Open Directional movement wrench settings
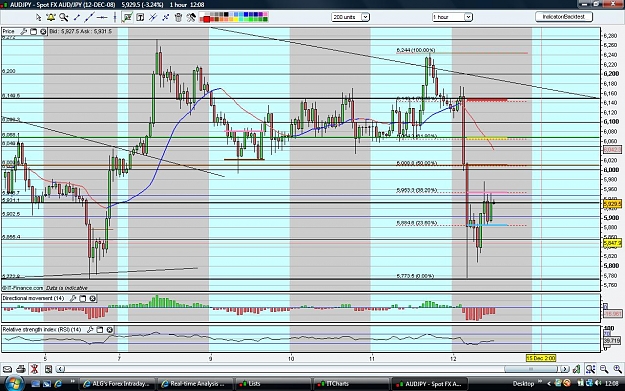Viewport: 625px width, 391px height. pyautogui.click(x=73, y=298)
